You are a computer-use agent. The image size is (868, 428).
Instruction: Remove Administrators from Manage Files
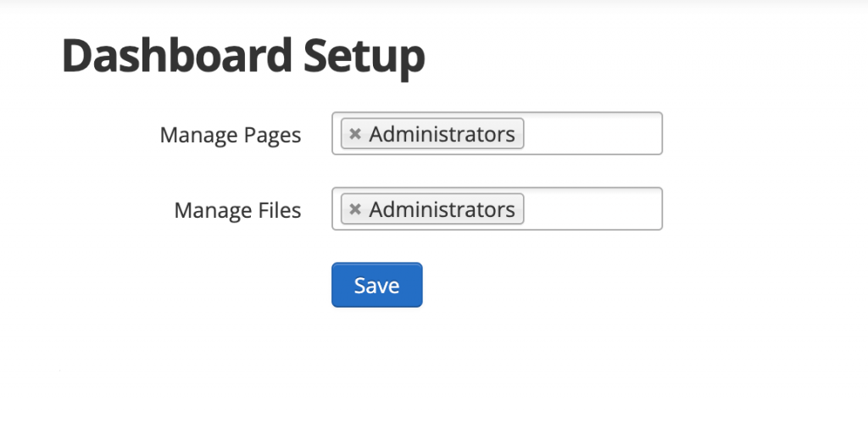355,209
